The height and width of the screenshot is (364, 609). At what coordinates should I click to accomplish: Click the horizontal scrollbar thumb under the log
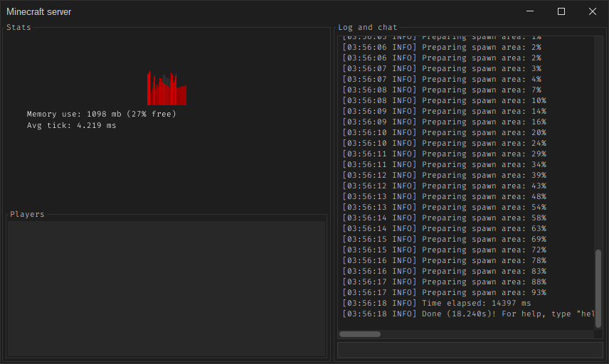click(x=359, y=334)
